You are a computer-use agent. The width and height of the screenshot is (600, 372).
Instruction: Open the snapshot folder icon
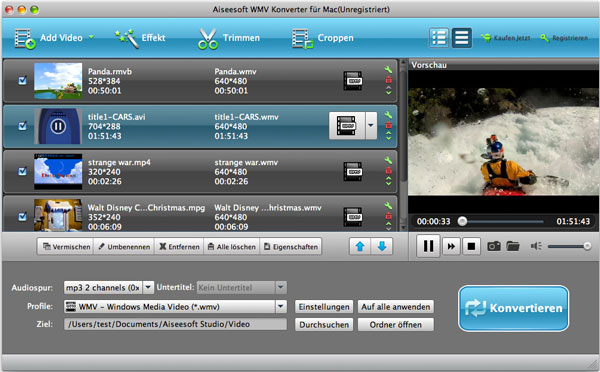(513, 246)
